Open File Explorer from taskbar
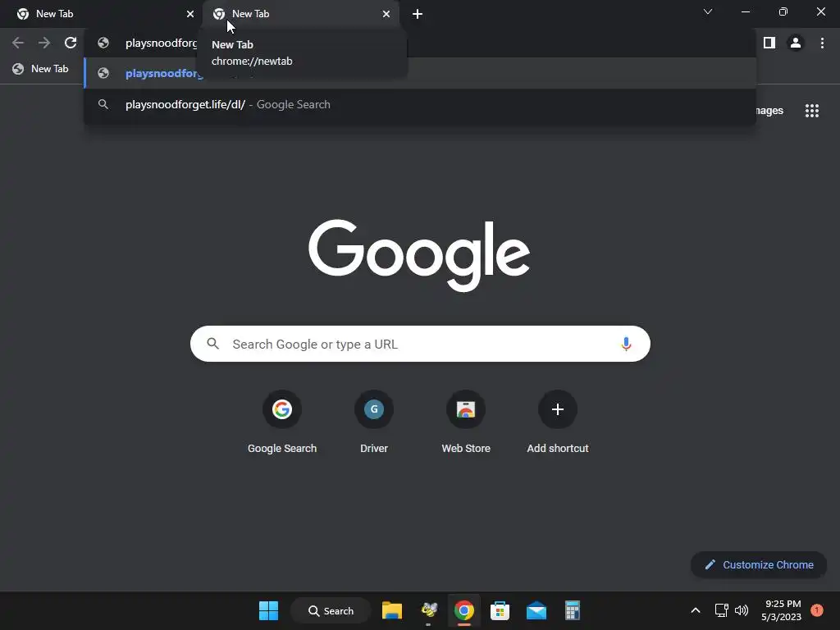Screen dimensions: 840x630 [x=391, y=610]
